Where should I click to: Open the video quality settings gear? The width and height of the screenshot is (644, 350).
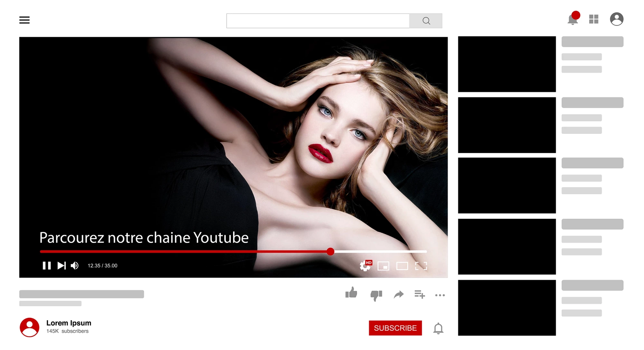coord(365,266)
